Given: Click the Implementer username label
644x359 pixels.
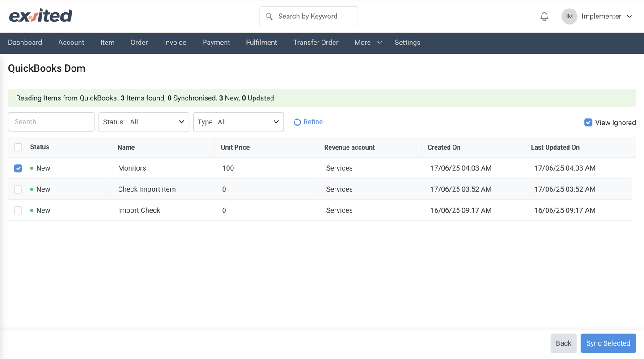Looking at the screenshot, I should click(x=601, y=17).
